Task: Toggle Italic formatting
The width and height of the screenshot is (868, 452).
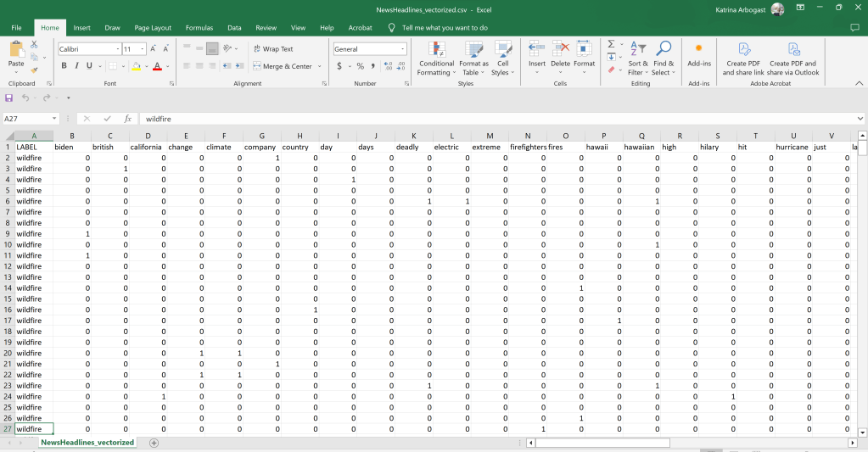Action: [x=76, y=66]
